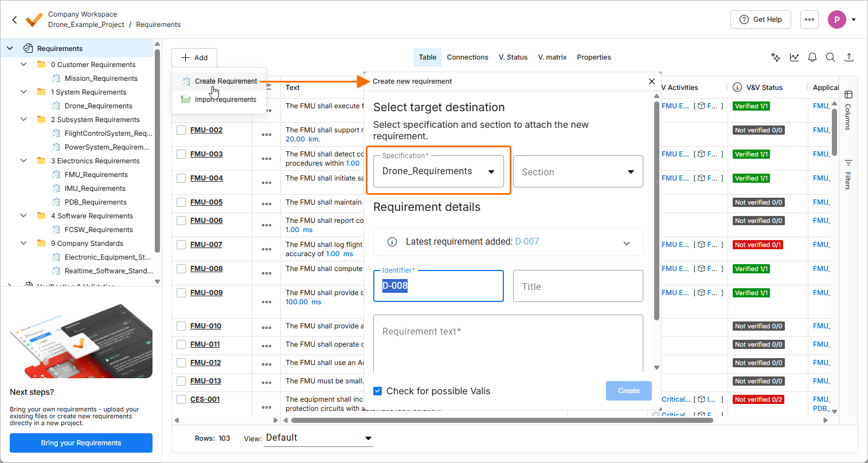The height and width of the screenshot is (463, 868).
Task: Click the export upload icon
Action: coord(849,57)
